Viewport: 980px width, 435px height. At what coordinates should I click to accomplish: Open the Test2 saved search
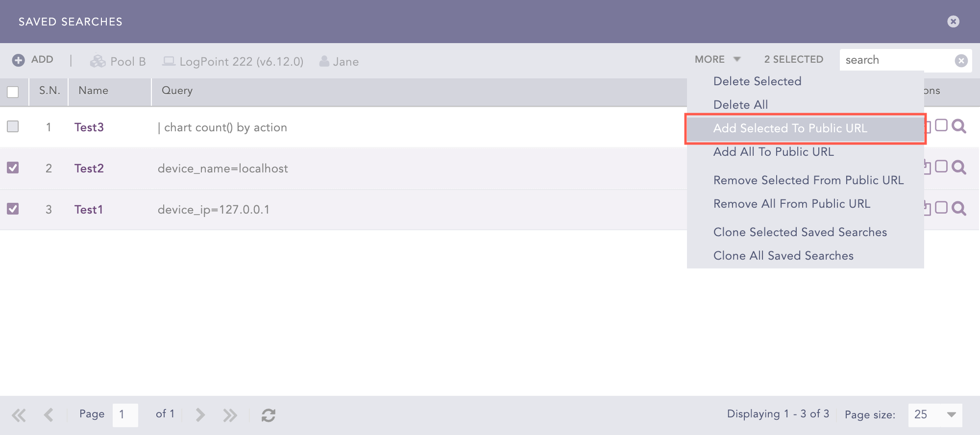[x=89, y=169]
